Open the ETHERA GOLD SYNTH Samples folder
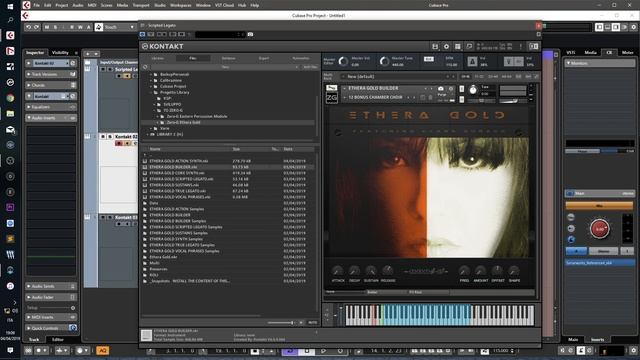The image size is (640, 360). click(x=176, y=239)
